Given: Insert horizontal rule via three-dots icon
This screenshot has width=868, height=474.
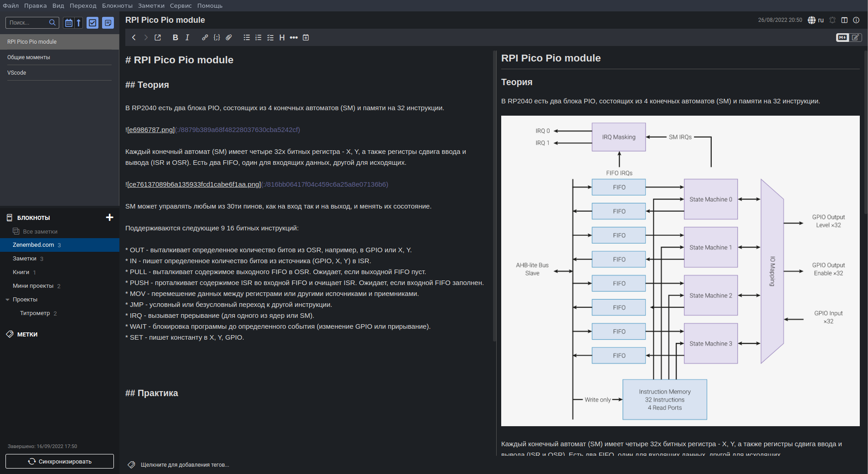Looking at the screenshot, I should (294, 38).
